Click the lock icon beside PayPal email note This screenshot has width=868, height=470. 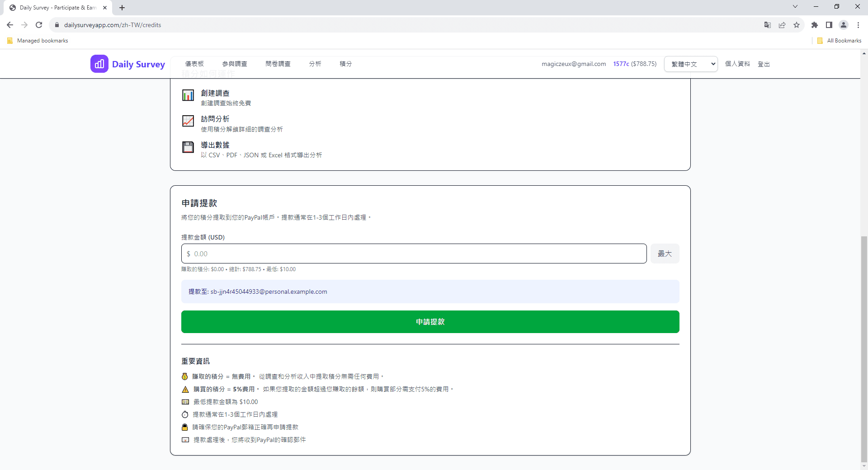[x=185, y=427]
